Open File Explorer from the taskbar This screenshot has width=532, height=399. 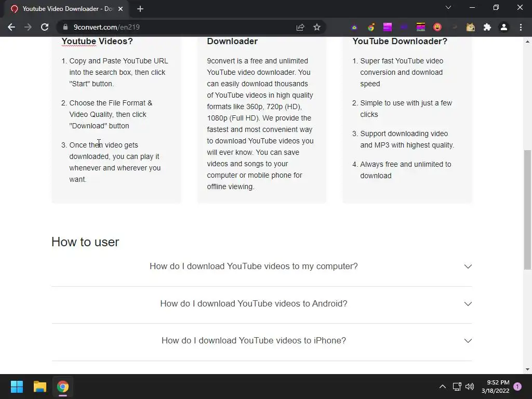39,387
